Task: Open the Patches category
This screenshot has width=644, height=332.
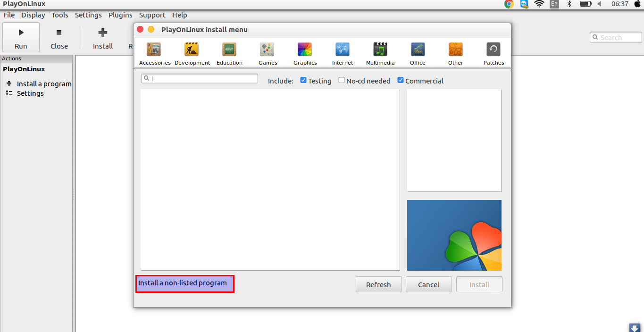Action: (493, 52)
